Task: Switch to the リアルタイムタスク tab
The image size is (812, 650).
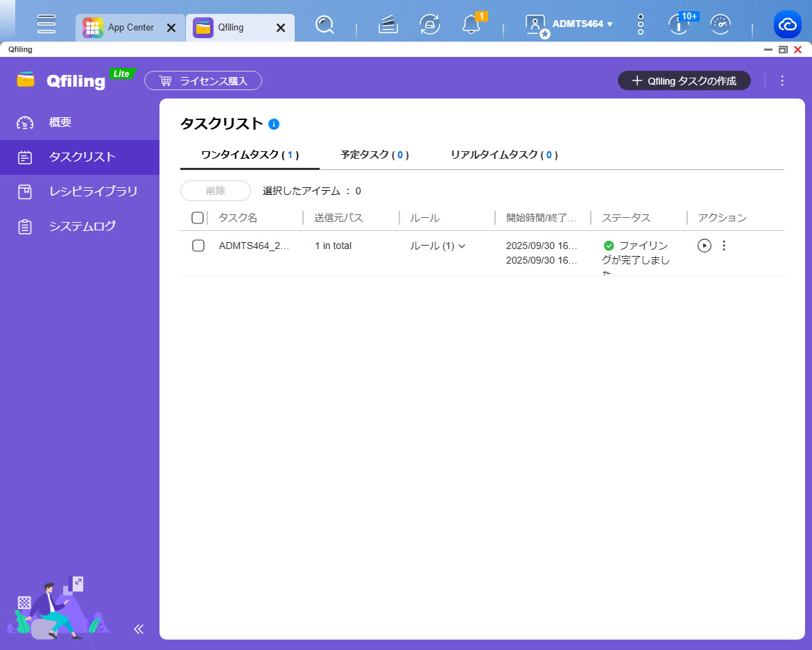Action: pos(503,155)
